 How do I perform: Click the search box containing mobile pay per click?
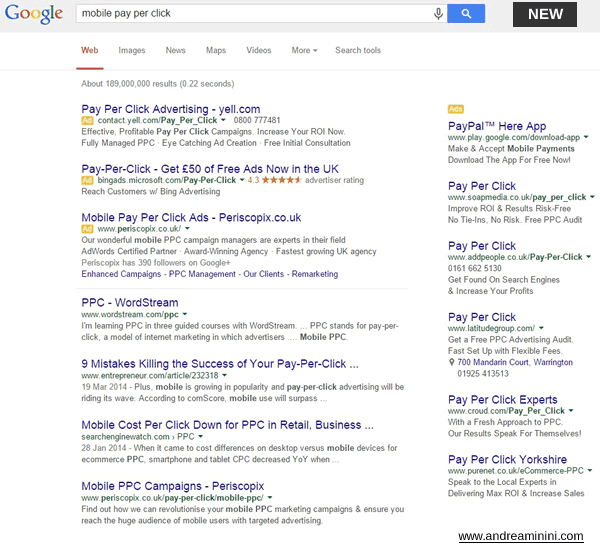point(250,14)
